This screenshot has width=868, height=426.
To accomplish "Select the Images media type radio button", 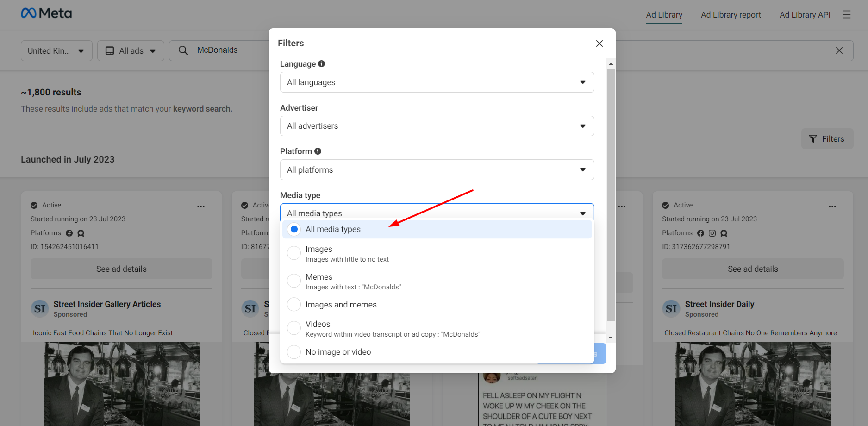I will tap(293, 253).
